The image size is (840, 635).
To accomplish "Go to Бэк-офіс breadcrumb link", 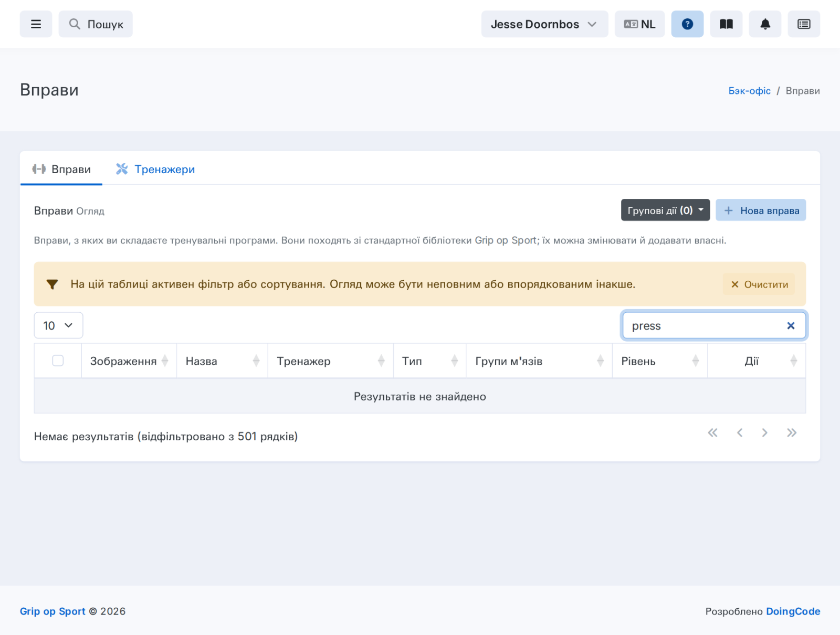I will click(x=749, y=91).
